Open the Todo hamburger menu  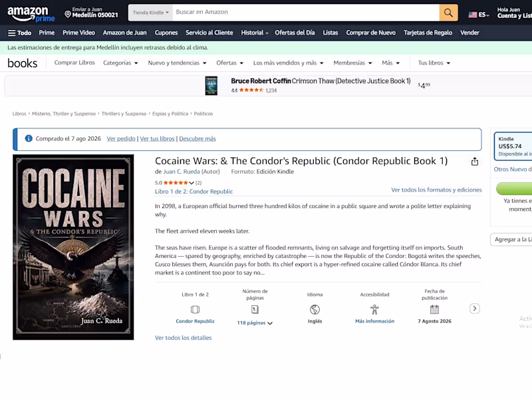pyautogui.click(x=19, y=33)
